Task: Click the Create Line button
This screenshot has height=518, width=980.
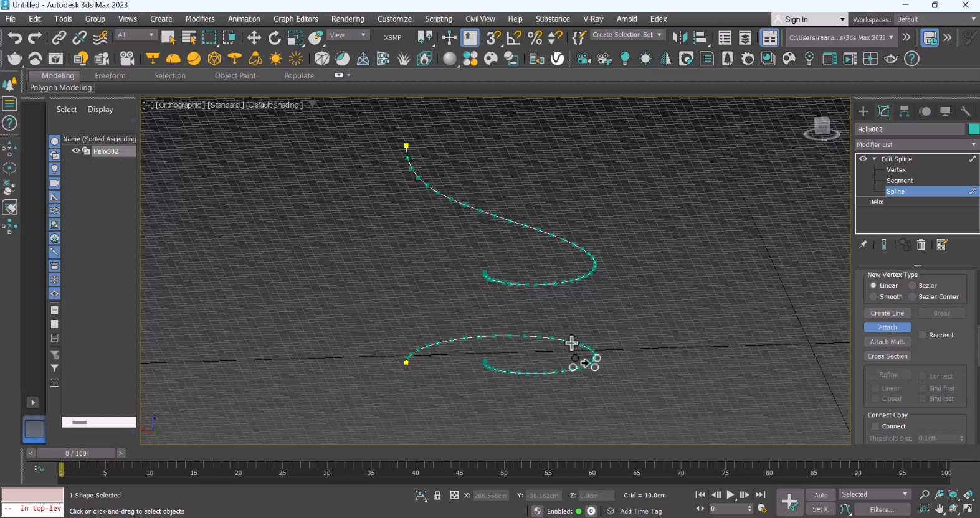Action: [x=887, y=313]
